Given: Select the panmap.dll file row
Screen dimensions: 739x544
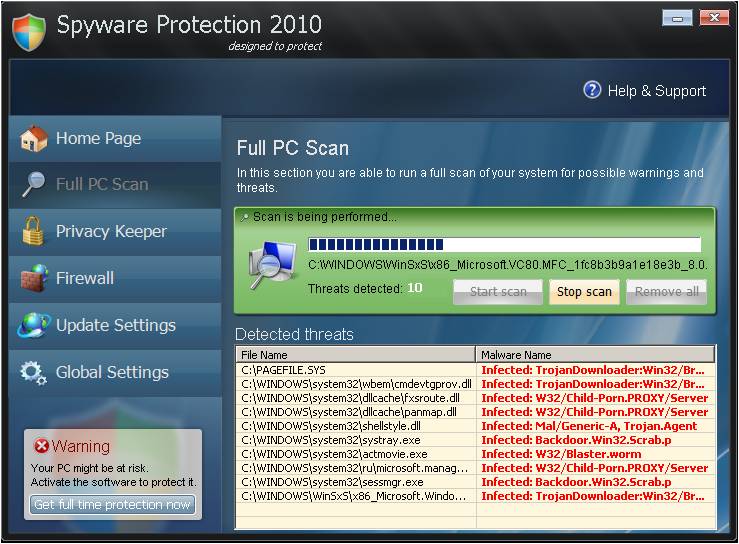Looking at the screenshot, I should (x=475, y=412).
